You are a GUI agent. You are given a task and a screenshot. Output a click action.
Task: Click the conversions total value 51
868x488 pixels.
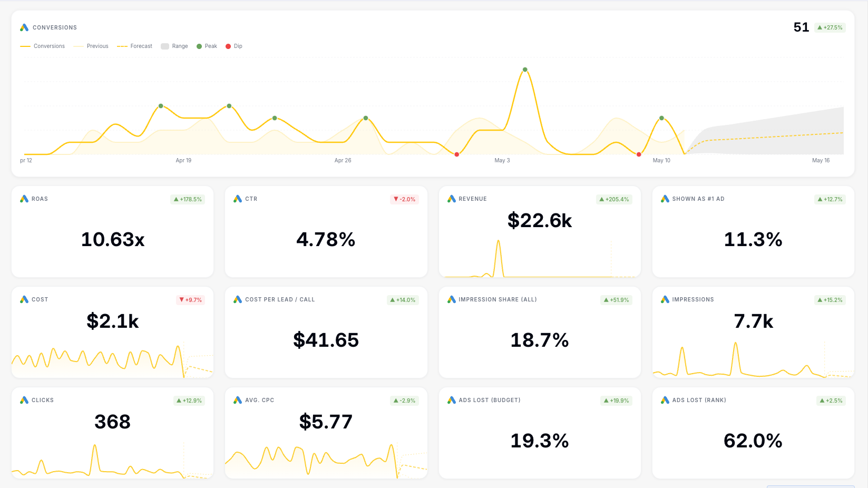tap(801, 27)
